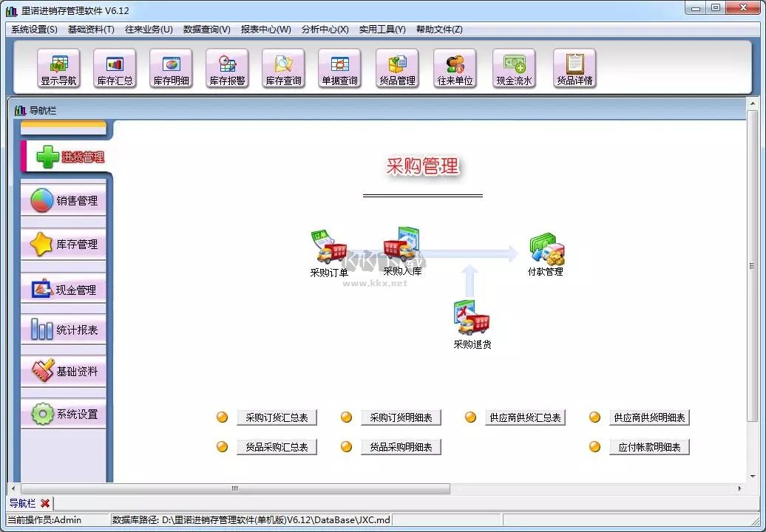Viewport: 766px width, 532px height.
Task: Select the 往来单位 toolbar icon
Action: point(454,68)
